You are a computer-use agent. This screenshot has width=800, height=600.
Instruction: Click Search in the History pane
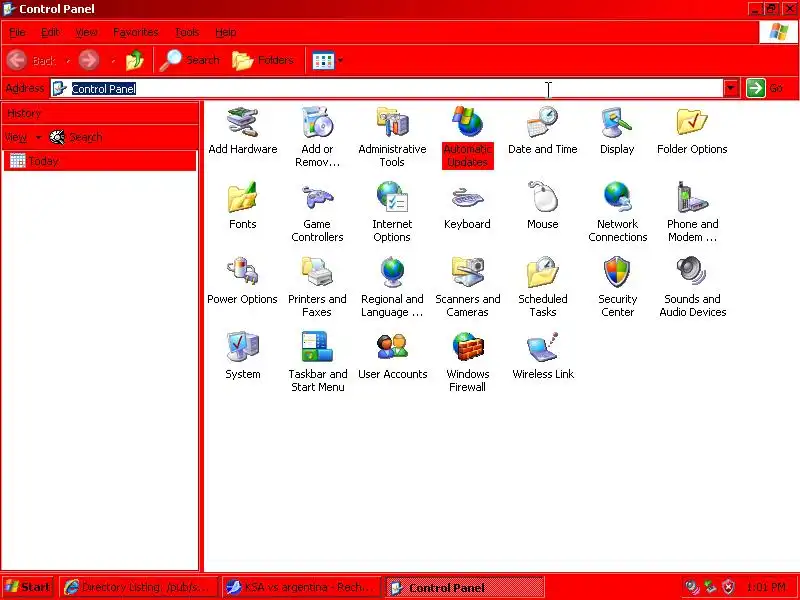tap(76, 137)
